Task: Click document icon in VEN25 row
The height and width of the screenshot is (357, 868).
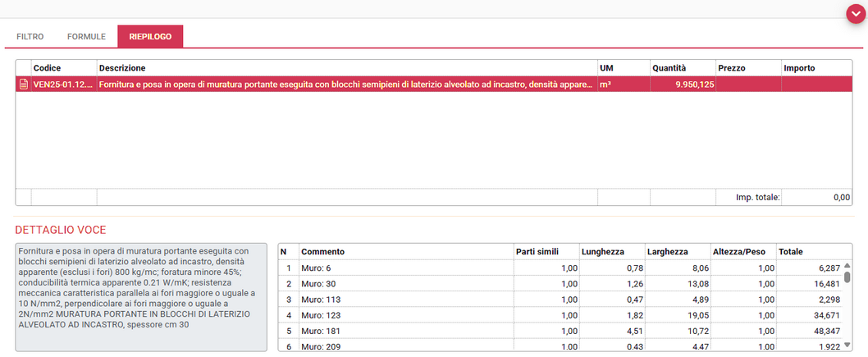Action: point(23,84)
